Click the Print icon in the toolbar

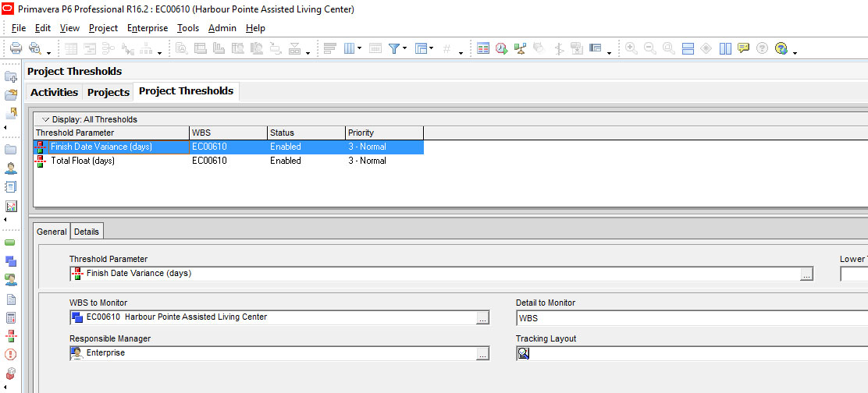[x=15, y=48]
